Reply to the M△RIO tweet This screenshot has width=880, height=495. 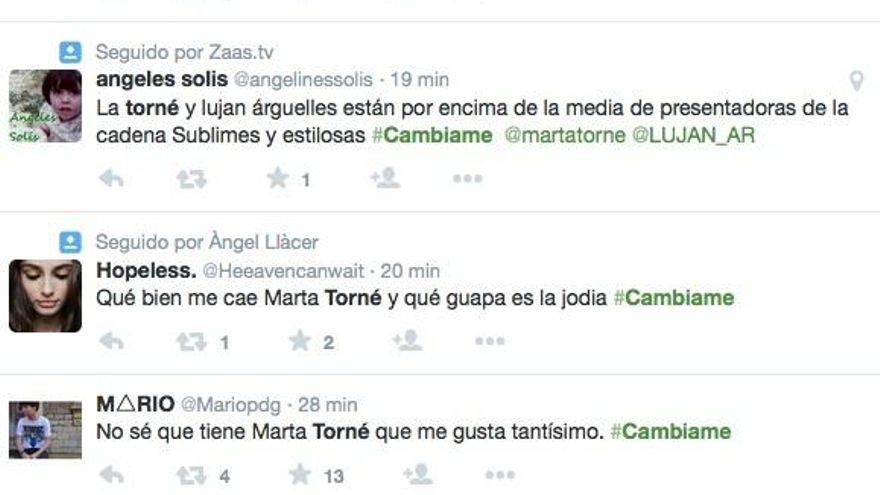coord(111,475)
